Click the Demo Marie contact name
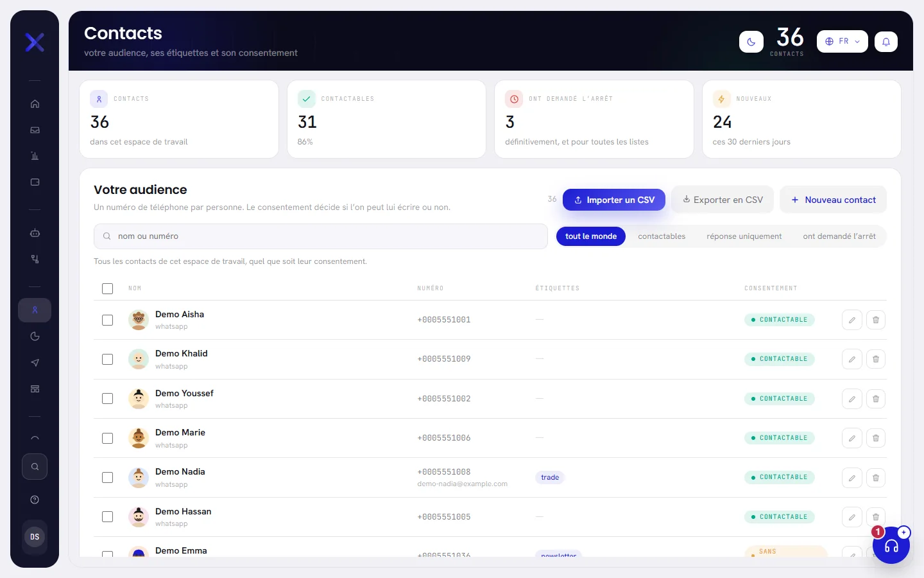 [x=180, y=433]
